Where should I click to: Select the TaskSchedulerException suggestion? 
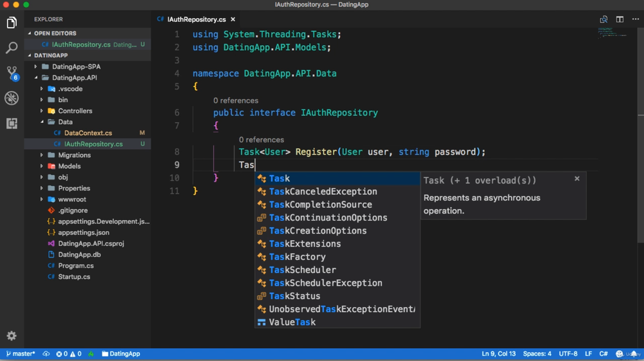coord(337,283)
